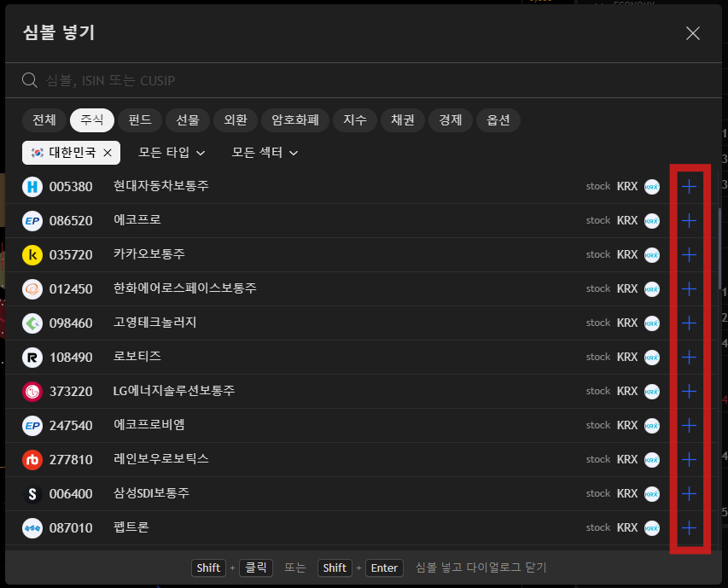
Task: Expand the 모든 타입 dropdown
Action: click(x=172, y=153)
